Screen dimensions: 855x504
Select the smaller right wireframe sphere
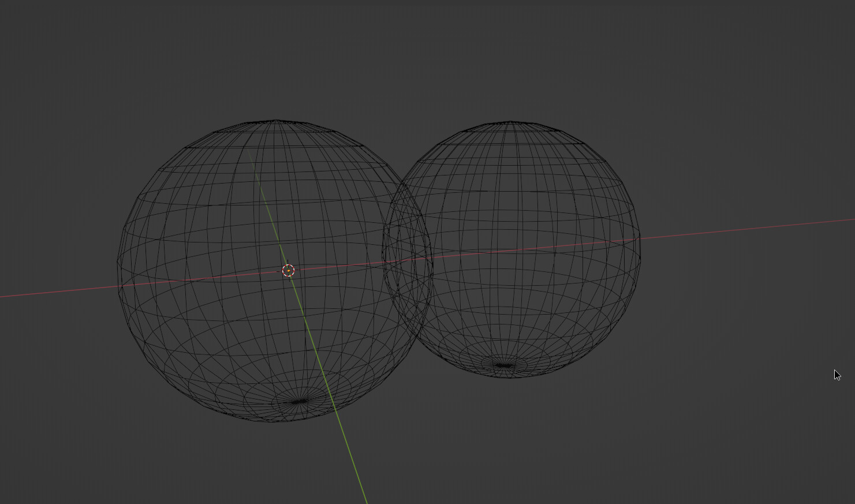click(511, 249)
